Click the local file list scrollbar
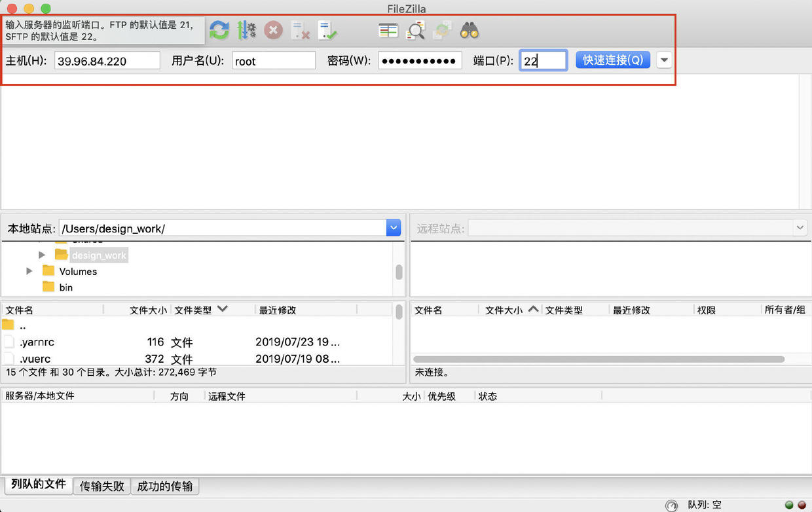The width and height of the screenshot is (812, 512). pyautogui.click(x=399, y=312)
